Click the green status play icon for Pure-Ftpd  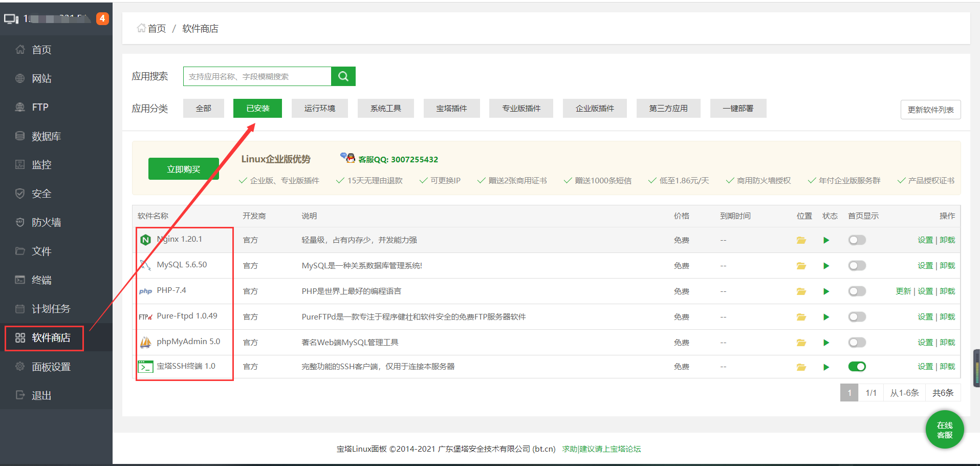(826, 317)
